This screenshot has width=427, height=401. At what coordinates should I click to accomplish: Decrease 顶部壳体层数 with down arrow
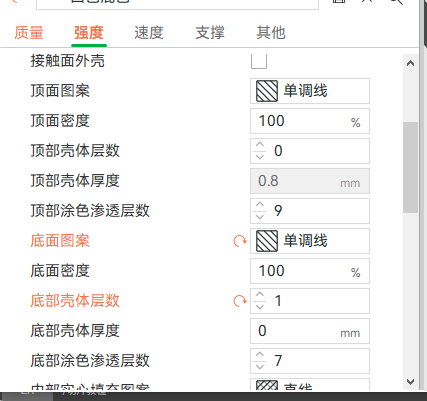pyautogui.click(x=260, y=157)
